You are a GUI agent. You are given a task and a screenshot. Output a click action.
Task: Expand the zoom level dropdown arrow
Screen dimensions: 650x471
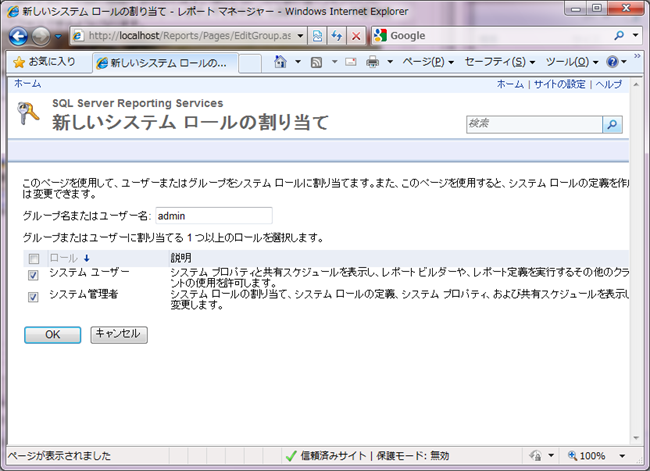pos(622,456)
